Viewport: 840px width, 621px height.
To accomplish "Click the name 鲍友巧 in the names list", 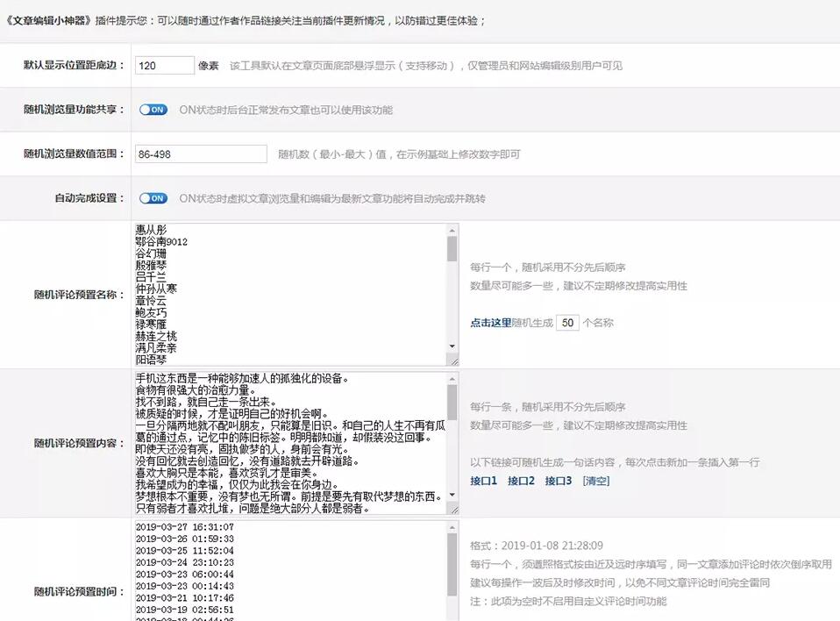I will coord(151,312).
